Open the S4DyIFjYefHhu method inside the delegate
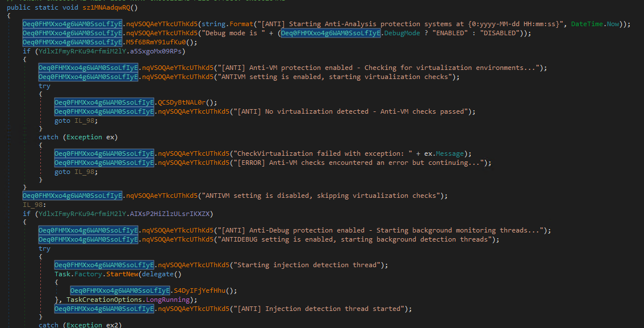The width and height of the screenshot is (644, 328). [x=207, y=290]
